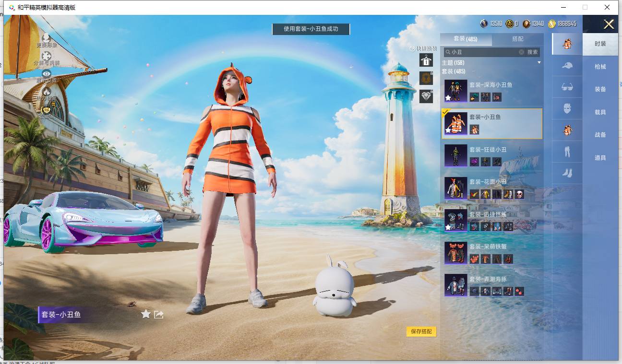The height and width of the screenshot is (364, 622).
Task: Select the glasses category icon
Action: (567, 87)
